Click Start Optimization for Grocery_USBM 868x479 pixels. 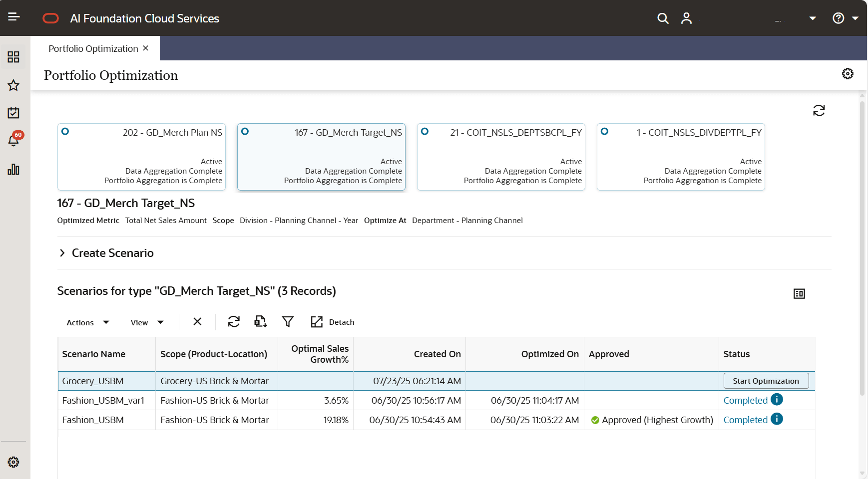click(x=766, y=381)
